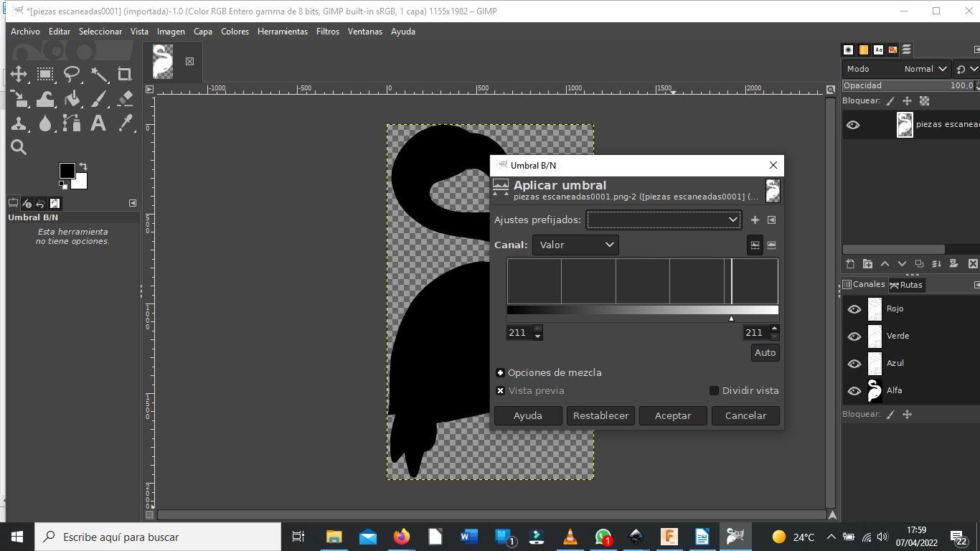Open the Filtros menu

coord(328,32)
